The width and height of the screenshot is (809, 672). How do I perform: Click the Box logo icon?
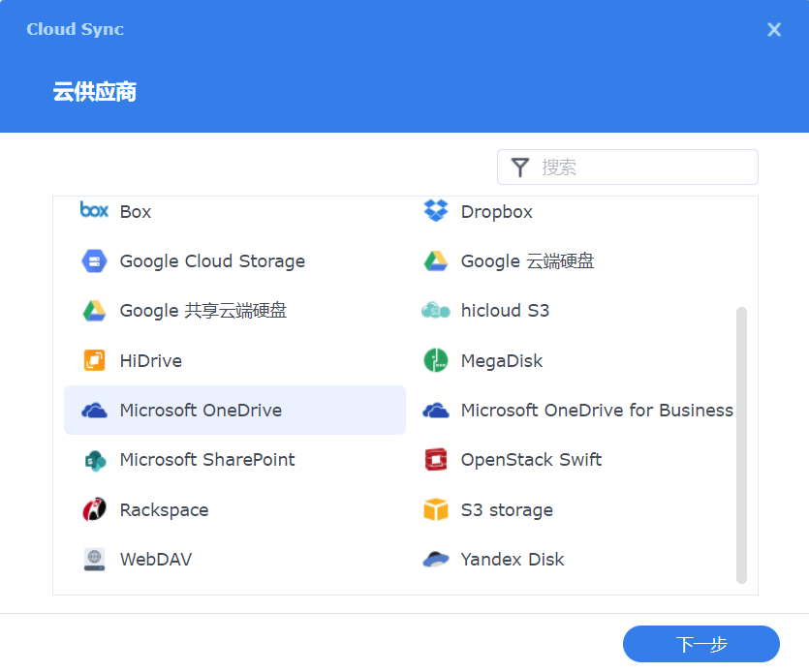click(x=94, y=210)
